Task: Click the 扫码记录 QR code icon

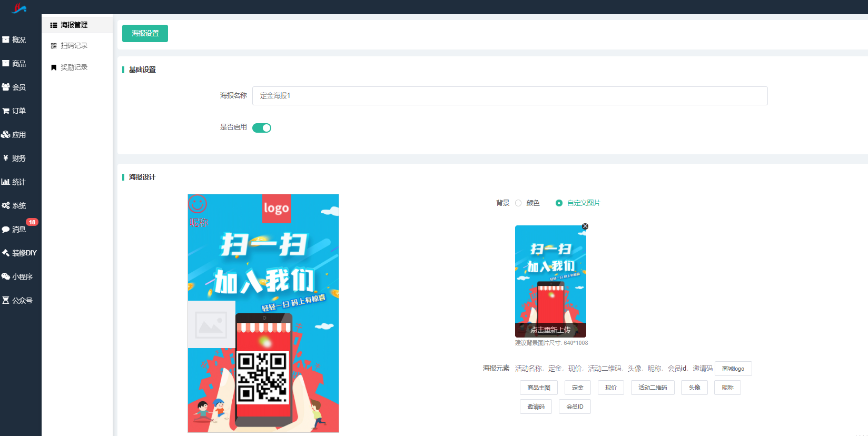Action: point(54,46)
